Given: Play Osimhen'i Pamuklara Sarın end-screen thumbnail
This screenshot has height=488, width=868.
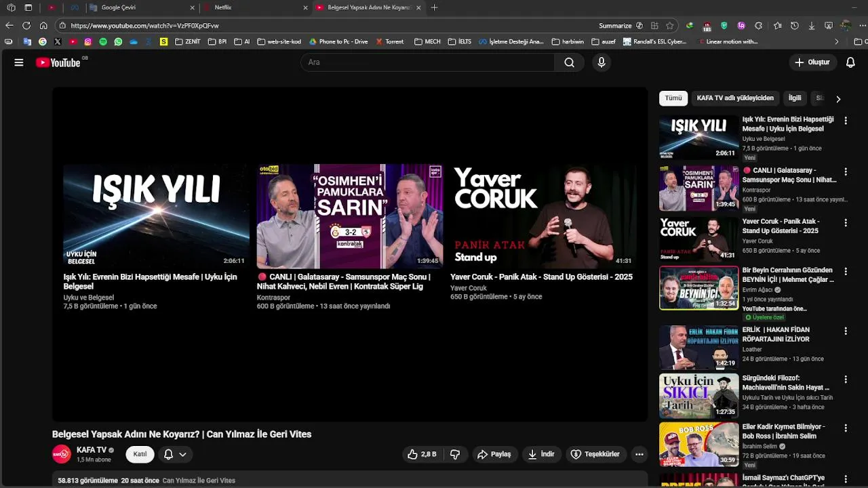Looking at the screenshot, I should [349, 216].
